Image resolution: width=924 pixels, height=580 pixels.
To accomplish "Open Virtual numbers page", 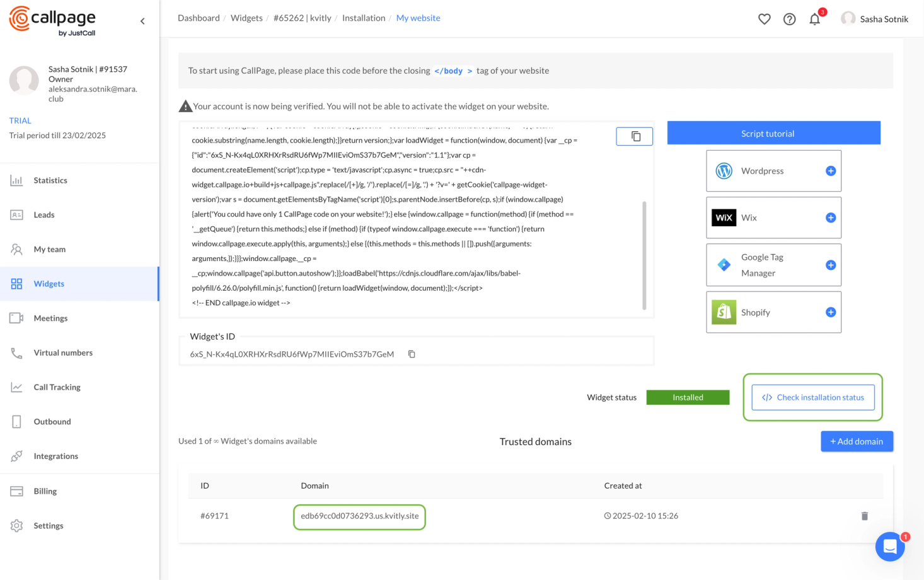I will coord(79,353).
